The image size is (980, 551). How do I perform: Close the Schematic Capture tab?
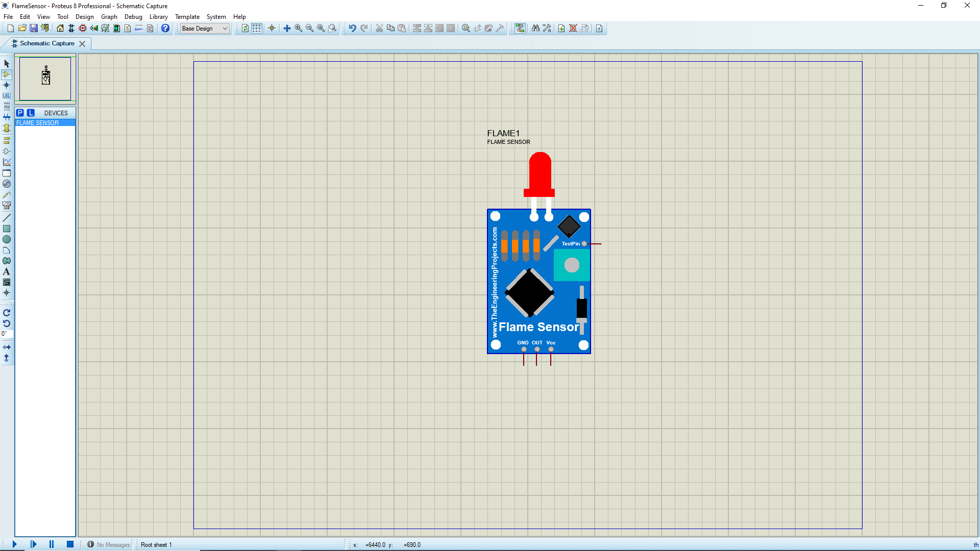tap(82, 44)
